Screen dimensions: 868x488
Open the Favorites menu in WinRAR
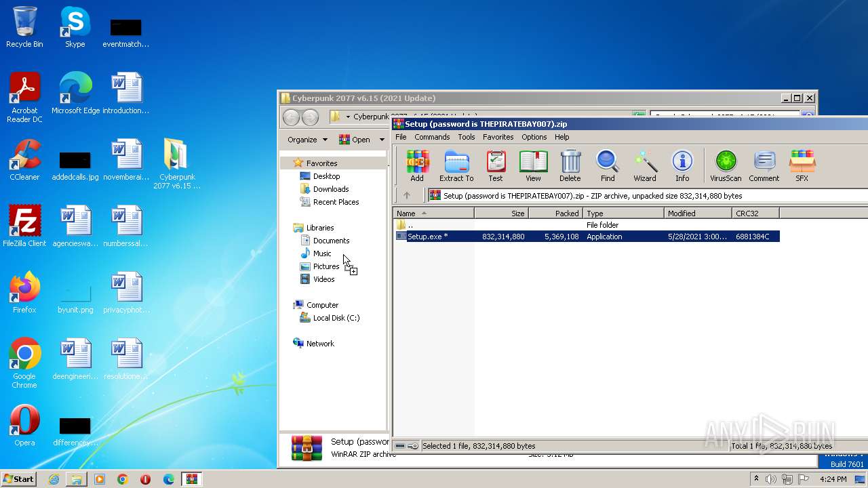(498, 137)
